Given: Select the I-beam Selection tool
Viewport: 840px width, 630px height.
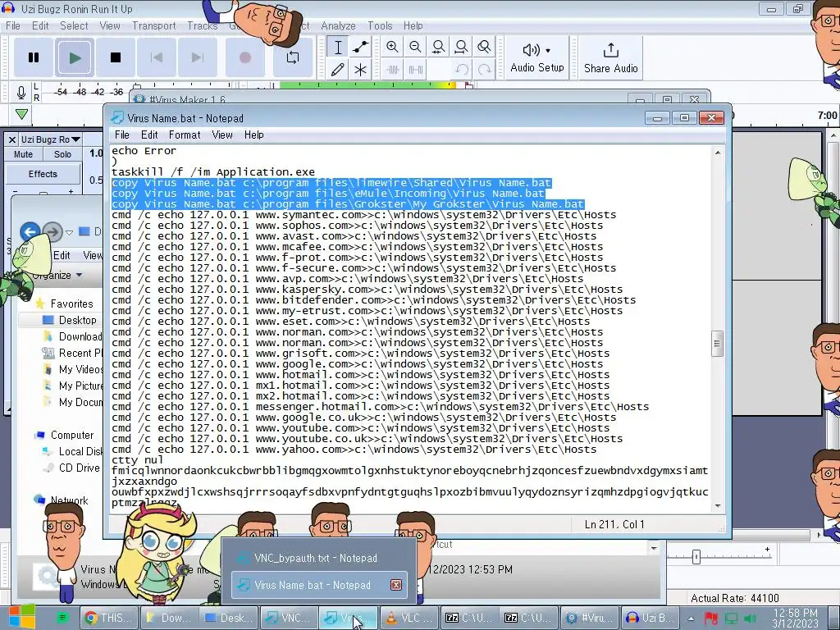Looking at the screenshot, I should 337,47.
